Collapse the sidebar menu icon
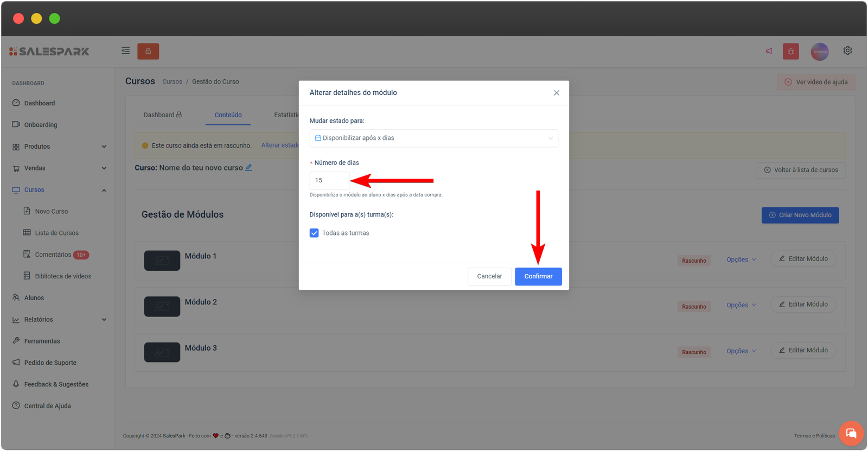The image size is (868, 451). point(125,51)
